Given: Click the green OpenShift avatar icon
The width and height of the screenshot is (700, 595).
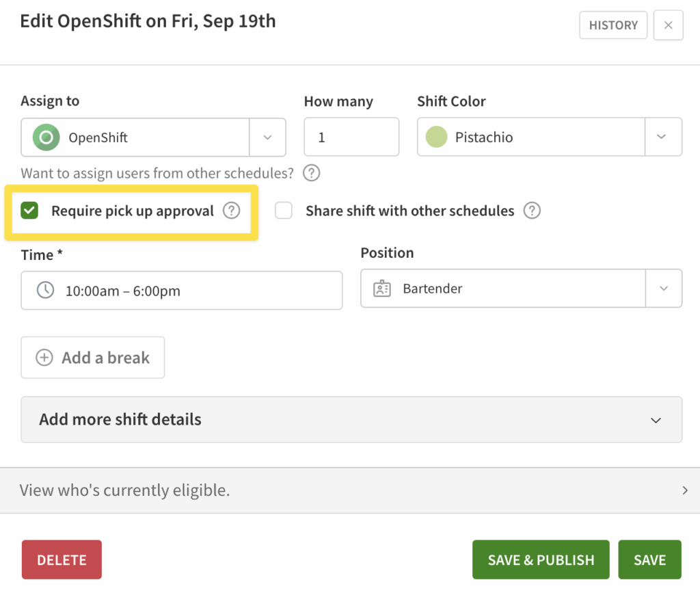Looking at the screenshot, I should [x=46, y=137].
